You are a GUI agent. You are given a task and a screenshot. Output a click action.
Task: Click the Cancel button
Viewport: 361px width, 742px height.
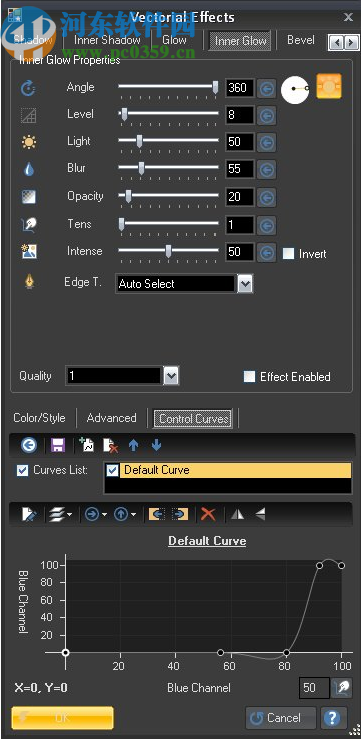tap(281, 718)
